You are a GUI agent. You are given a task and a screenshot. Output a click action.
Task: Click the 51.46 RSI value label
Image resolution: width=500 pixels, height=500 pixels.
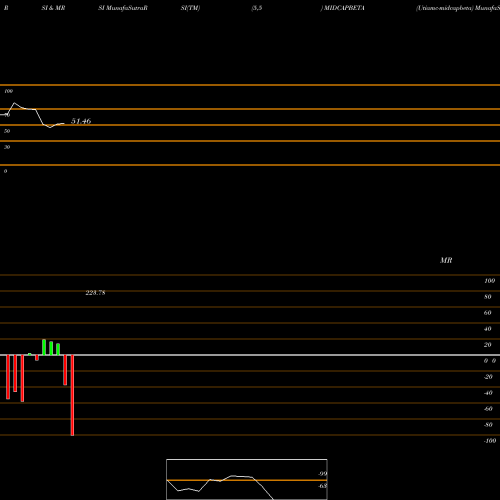pos(81,121)
